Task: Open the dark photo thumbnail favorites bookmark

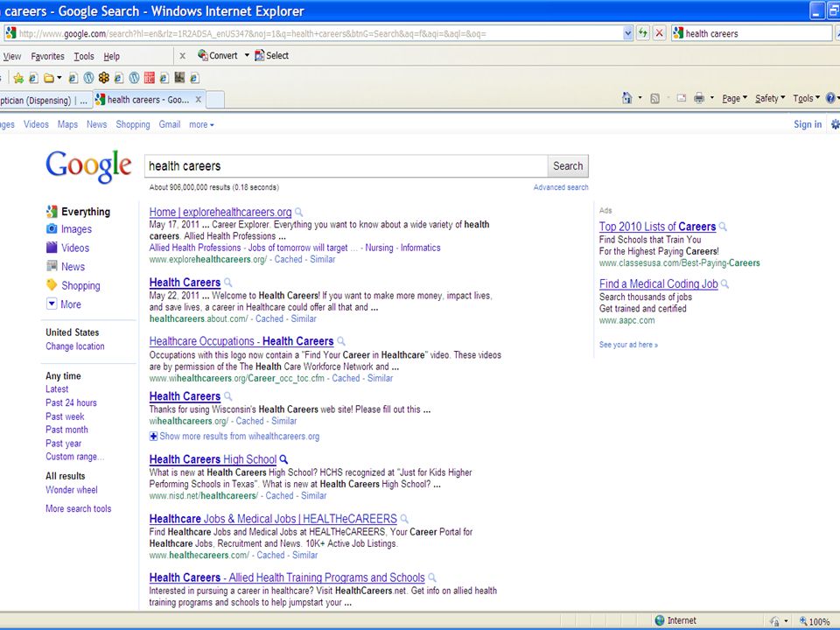Action: click(179, 78)
